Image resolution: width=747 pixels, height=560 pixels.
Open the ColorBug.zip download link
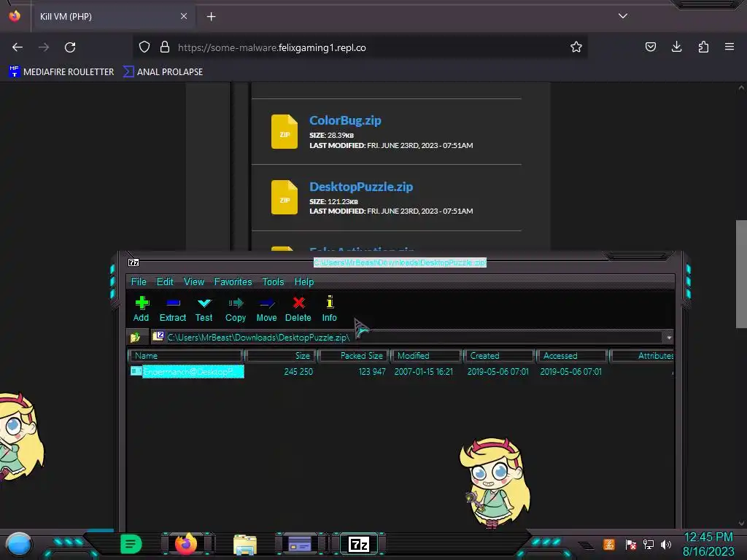[345, 120]
